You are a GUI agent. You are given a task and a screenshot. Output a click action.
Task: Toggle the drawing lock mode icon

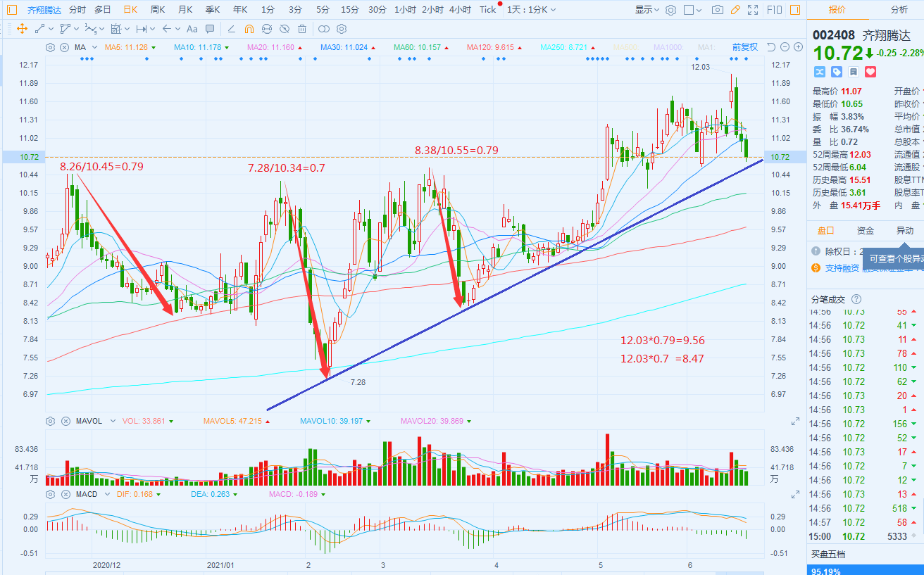267,29
